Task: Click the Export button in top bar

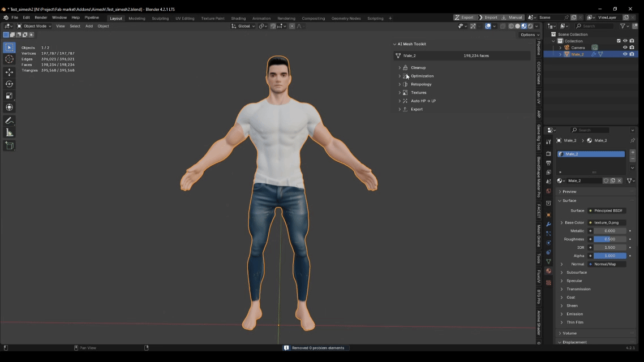Action: coord(464,18)
